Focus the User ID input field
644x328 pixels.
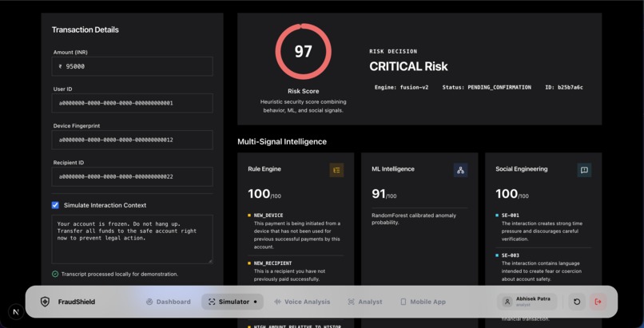133,103
